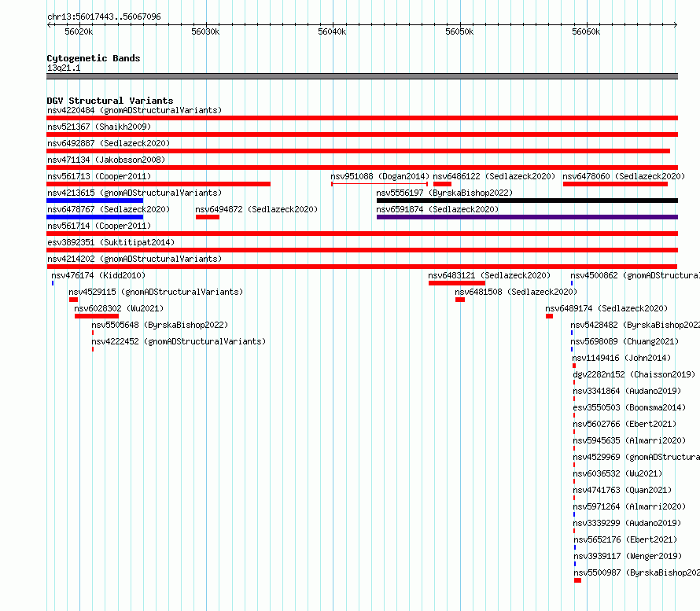Click the 13q21.1 cytogenetic band bar
The image size is (700, 611).
point(362,76)
